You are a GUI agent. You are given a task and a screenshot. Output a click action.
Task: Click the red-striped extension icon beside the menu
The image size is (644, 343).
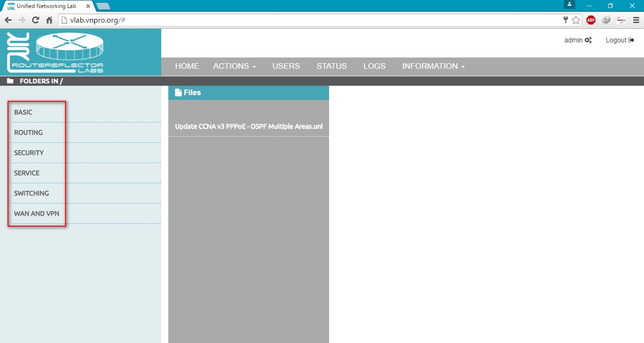coord(621,20)
